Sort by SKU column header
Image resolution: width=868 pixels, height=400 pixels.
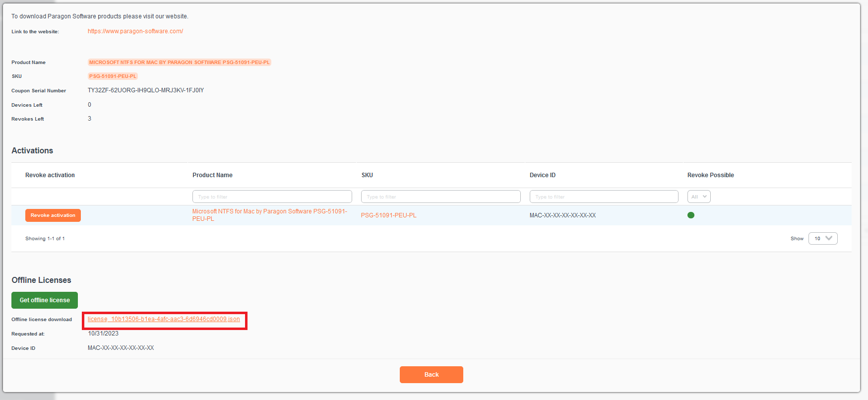(367, 175)
